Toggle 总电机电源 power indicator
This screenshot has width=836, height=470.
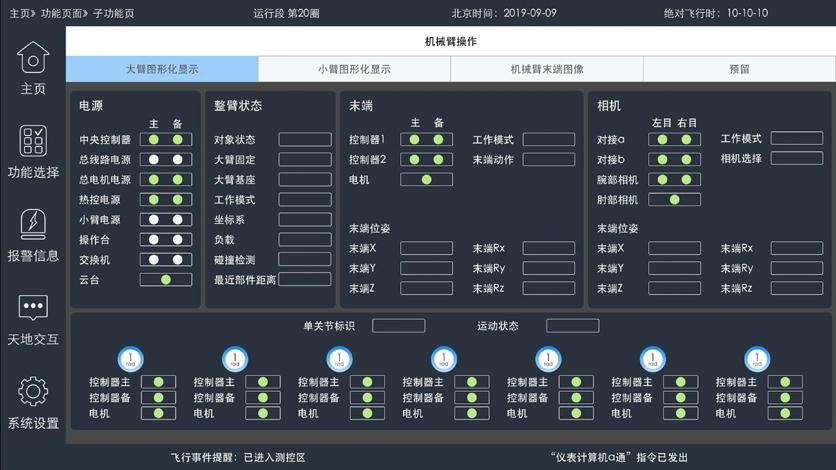pos(166,180)
